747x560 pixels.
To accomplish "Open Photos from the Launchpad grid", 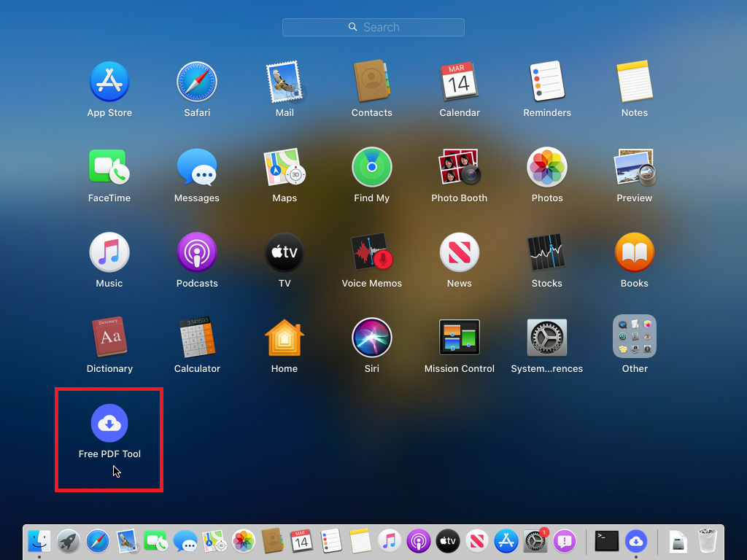I will (x=547, y=167).
